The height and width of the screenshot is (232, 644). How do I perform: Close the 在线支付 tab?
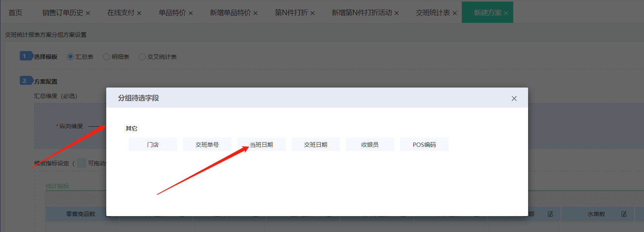coord(139,13)
